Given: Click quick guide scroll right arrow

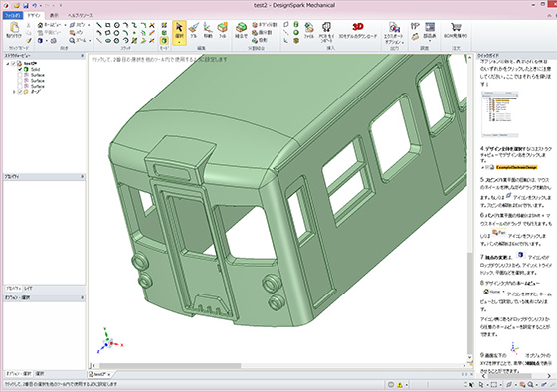Looking at the screenshot, I should pos(549,376).
